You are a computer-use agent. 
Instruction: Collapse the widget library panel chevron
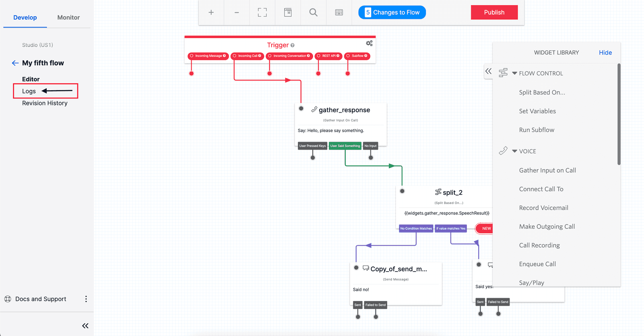[x=488, y=71]
